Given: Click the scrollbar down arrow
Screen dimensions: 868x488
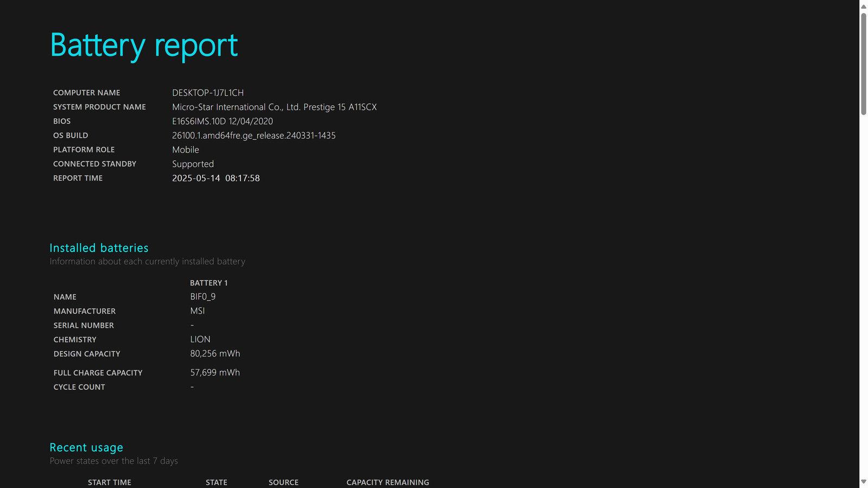Looking at the screenshot, I should 864,481.
